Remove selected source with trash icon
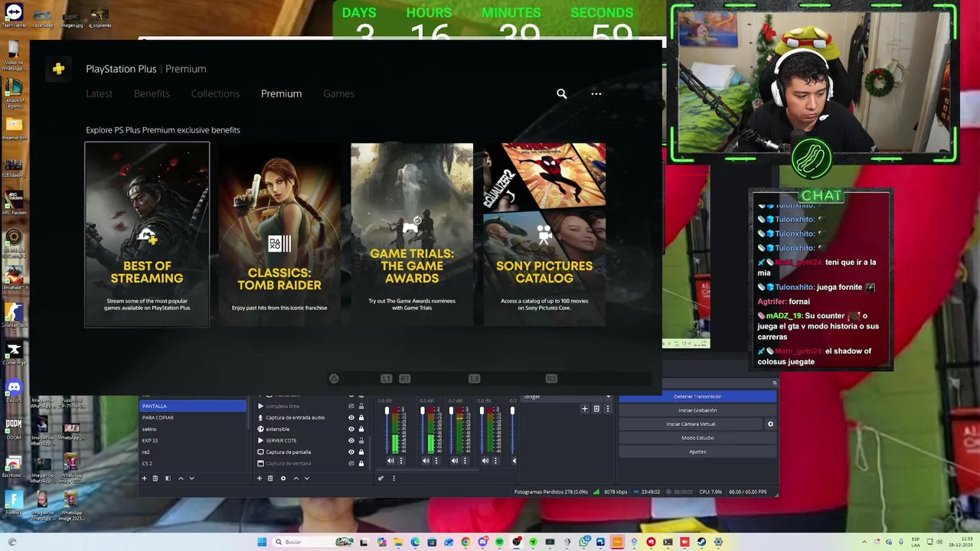This screenshot has height=551, width=980. click(270, 478)
